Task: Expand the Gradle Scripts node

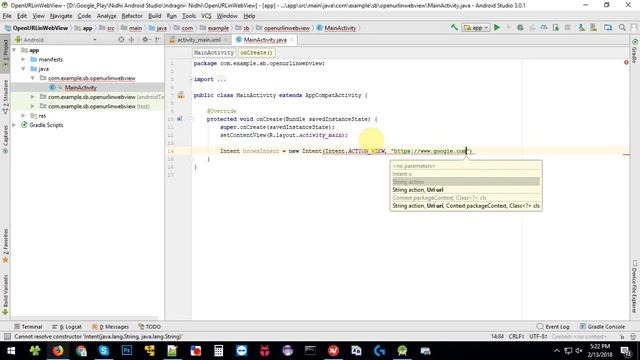Action: pos(14,125)
